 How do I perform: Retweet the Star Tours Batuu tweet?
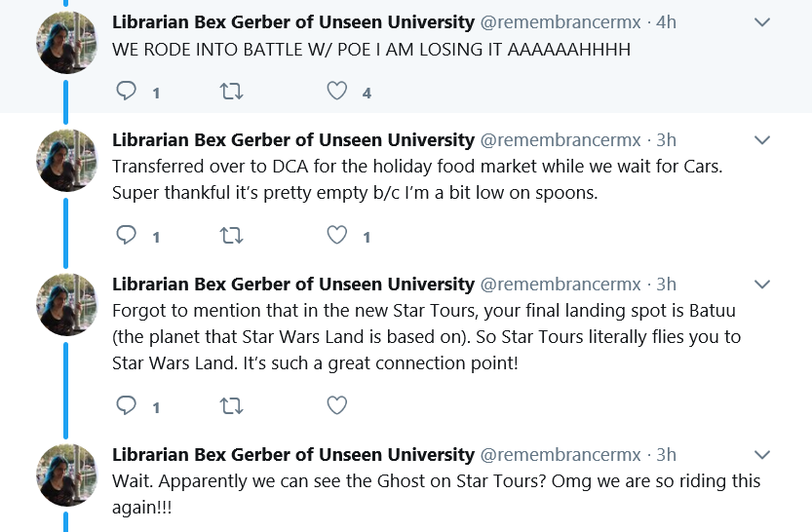pyautogui.click(x=231, y=406)
